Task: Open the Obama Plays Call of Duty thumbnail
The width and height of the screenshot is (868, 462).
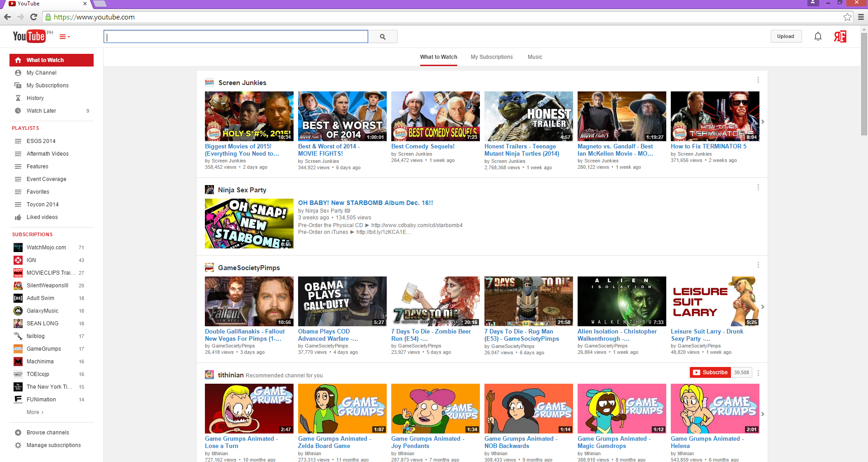Action: click(x=342, y=301)
